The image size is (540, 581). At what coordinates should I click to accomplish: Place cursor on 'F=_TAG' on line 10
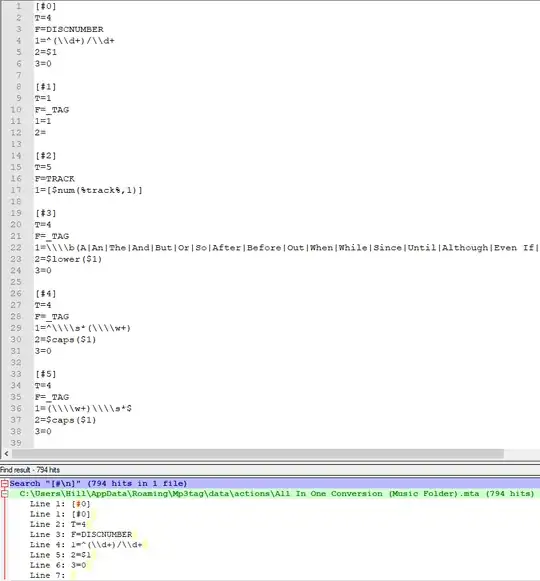(52, 110)
